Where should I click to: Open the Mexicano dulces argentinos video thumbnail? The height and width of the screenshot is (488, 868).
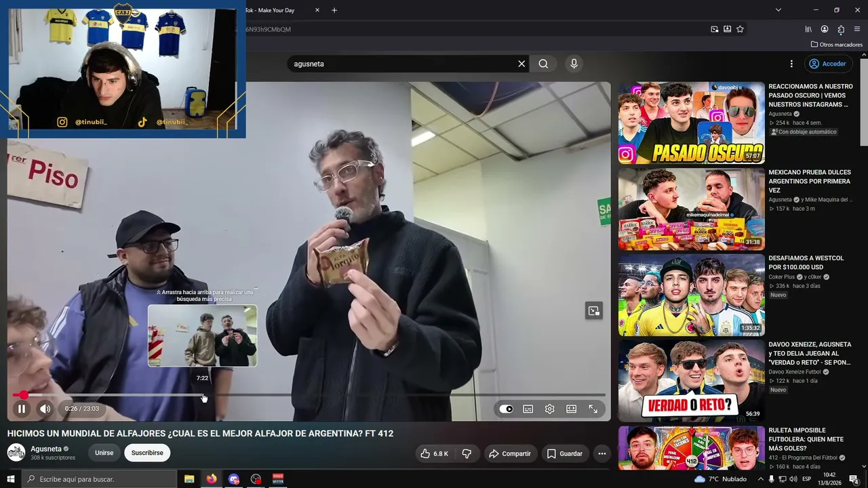tap(691, 209)
